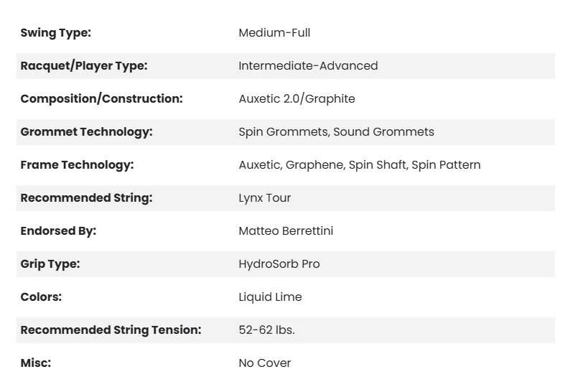The image size is (588, 387).
Task: Click the Composition/Construction label
Action: coord(101,99)
